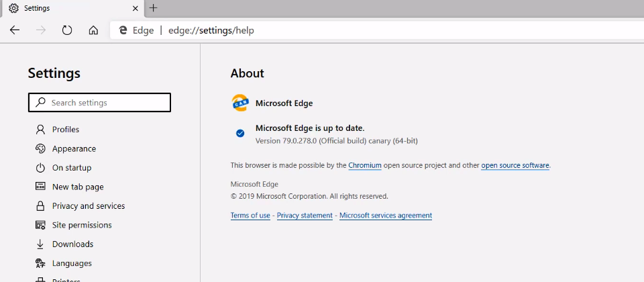This screenshot has height=282, width=644.
Task: Open the Appearance settings section
Action: point(74,149)
